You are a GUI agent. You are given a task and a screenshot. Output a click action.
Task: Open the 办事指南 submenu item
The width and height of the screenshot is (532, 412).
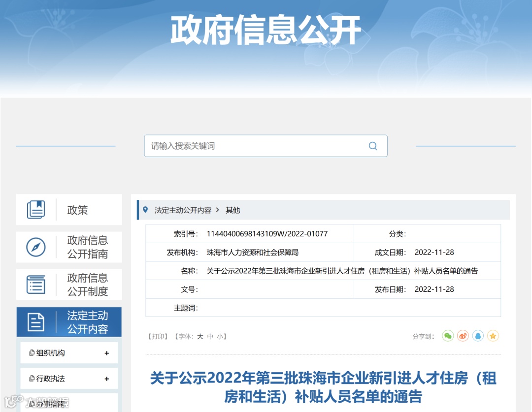[69, 403]
